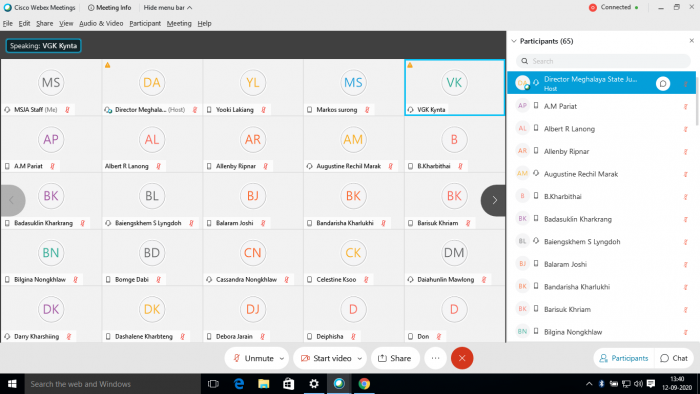Click mute icon beside A.M Pariat in list
700x394 pixels.
click(685, 107)
